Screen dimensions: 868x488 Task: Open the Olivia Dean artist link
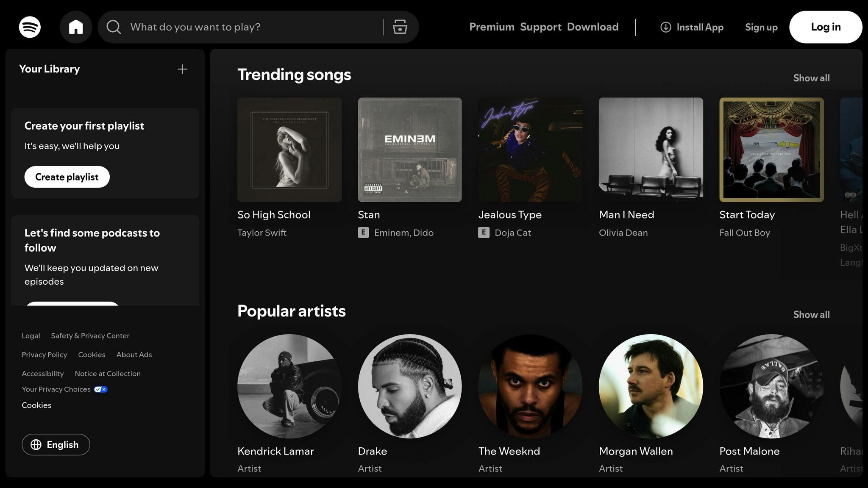(x=623, y=233)
